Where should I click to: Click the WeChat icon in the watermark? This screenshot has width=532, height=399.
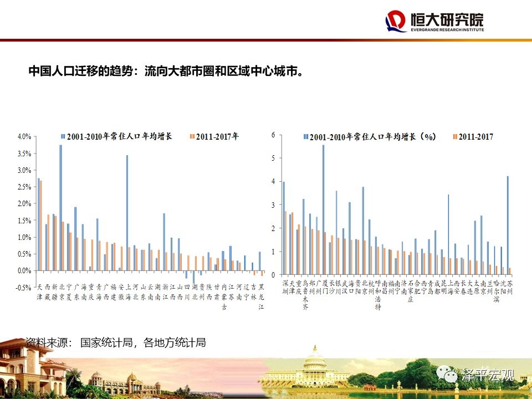[x=447, y=374]
